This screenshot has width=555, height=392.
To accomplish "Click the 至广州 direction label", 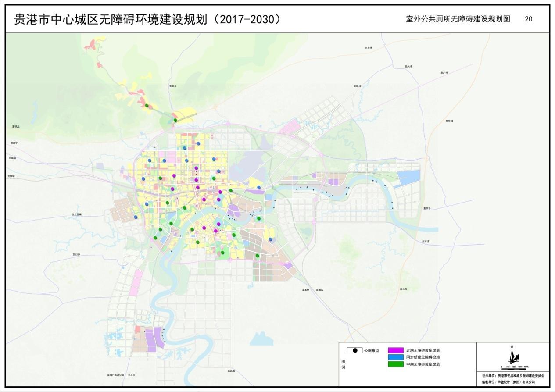I will pyautogui.click(x=444, y=73).
